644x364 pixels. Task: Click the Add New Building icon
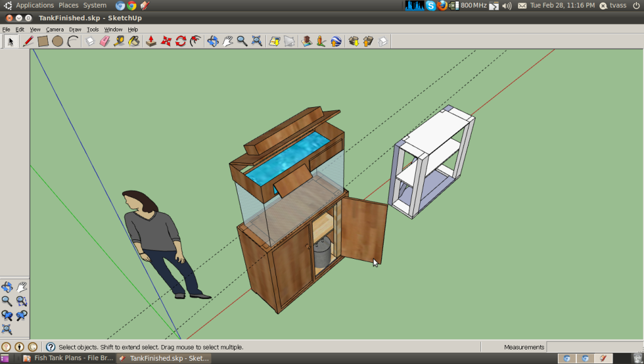[x=306, y=41]
